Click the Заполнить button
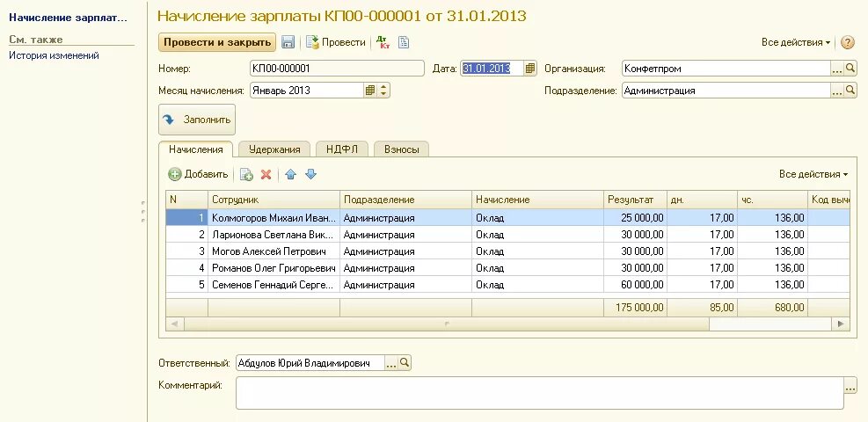868x422 pixels. click(x=197, y=120)
